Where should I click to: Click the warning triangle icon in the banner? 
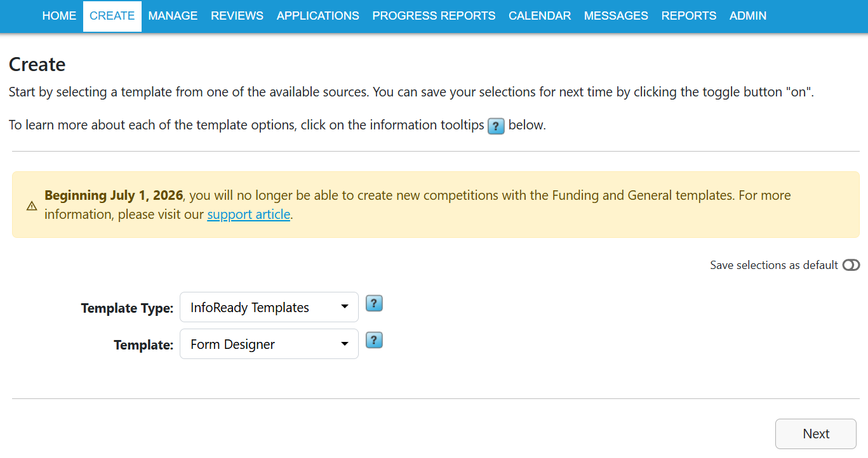[x=31, y=206]
